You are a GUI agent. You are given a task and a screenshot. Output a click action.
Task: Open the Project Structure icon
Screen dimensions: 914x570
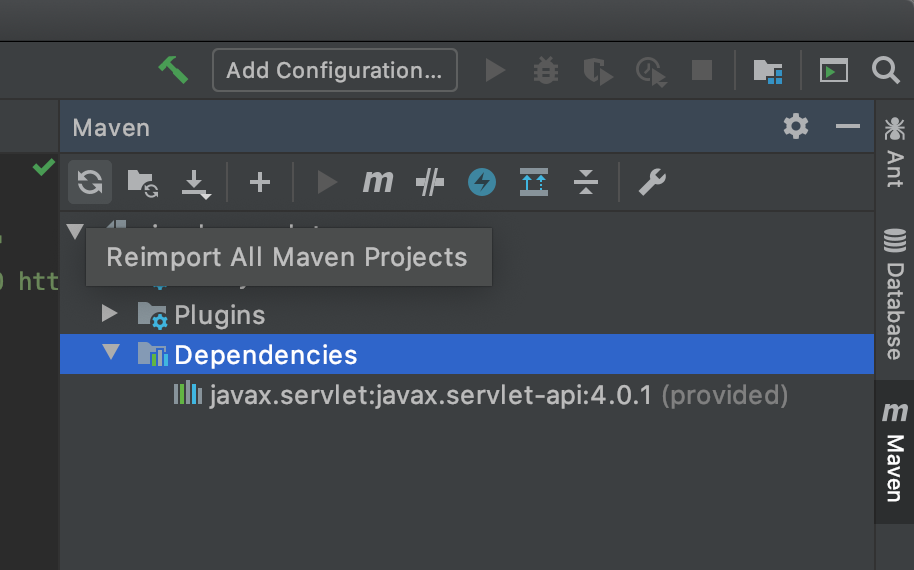coord(768,71)
